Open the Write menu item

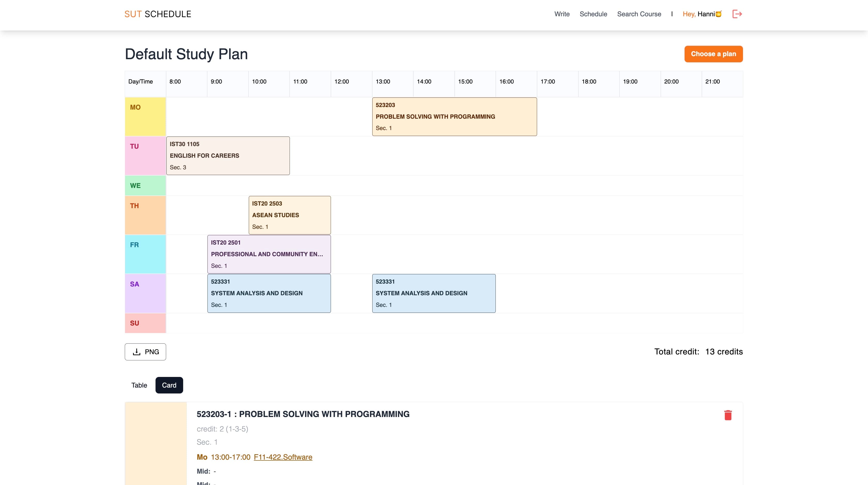coord(562,14)
